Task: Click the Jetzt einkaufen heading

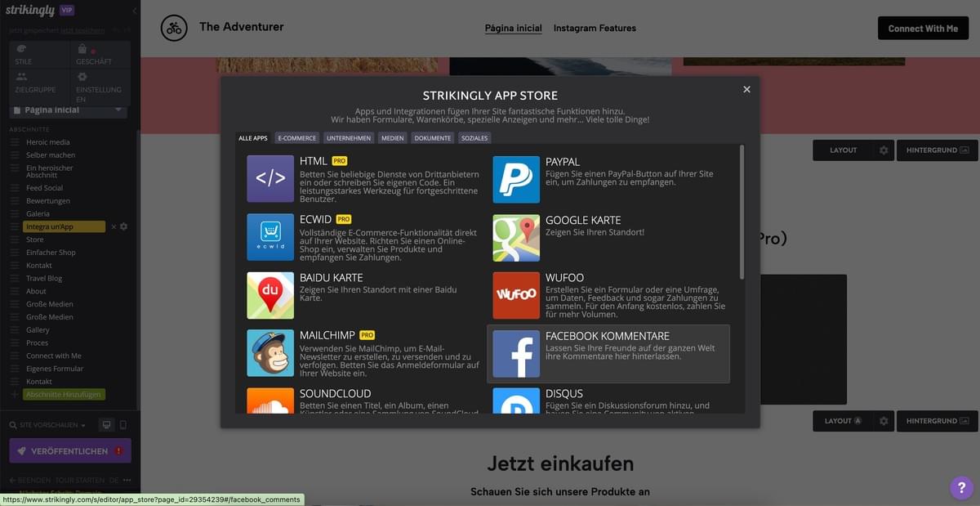Action: [560, 463]
